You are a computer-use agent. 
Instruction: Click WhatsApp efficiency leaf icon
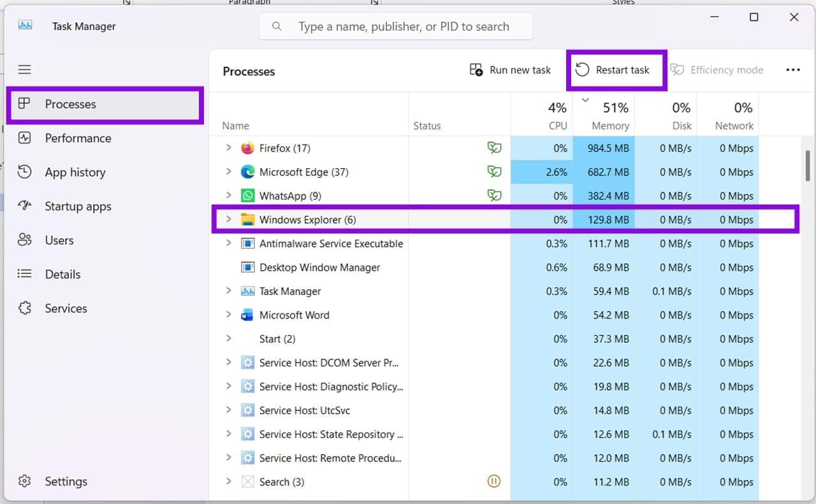(x=494, y=196)
